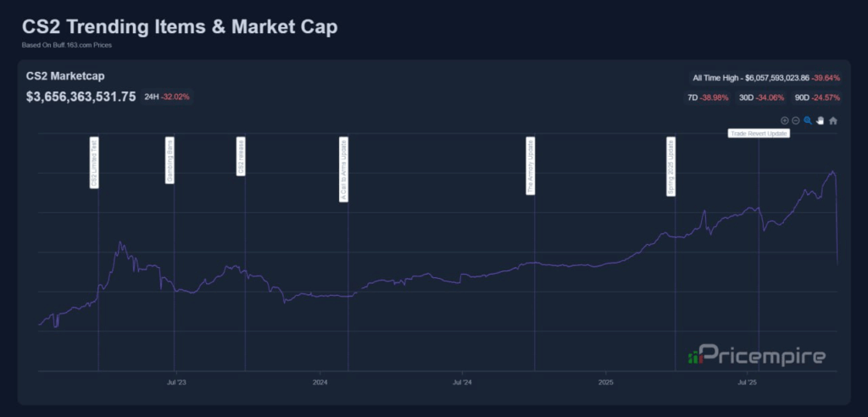Enable the panning hand tool
The height and width of the screenshot is (417, 868).
821,120
